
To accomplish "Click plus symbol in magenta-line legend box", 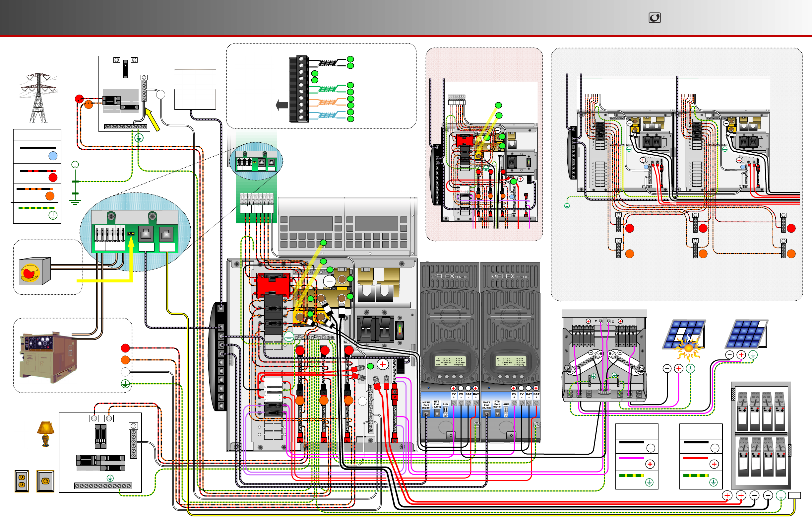I will click(650, 464).
